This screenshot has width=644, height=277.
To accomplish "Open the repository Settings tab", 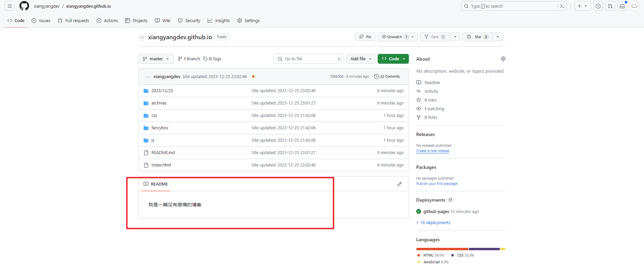I will click(x=249, y=20).
